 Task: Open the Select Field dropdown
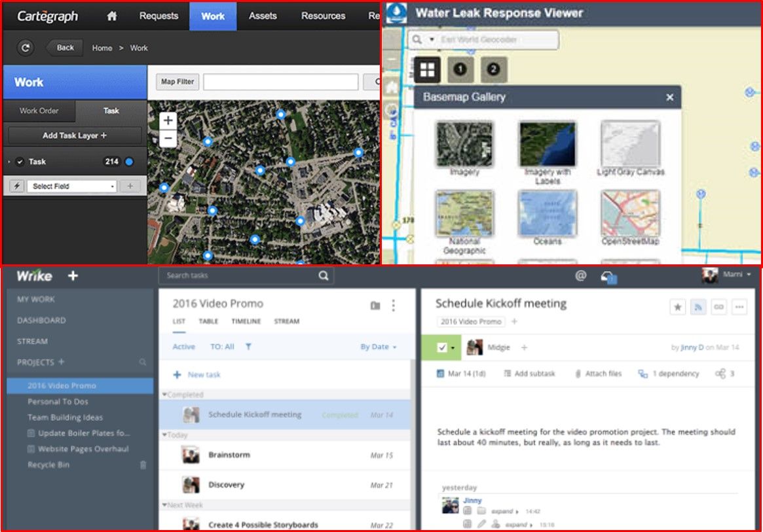(x=71, y=186)
